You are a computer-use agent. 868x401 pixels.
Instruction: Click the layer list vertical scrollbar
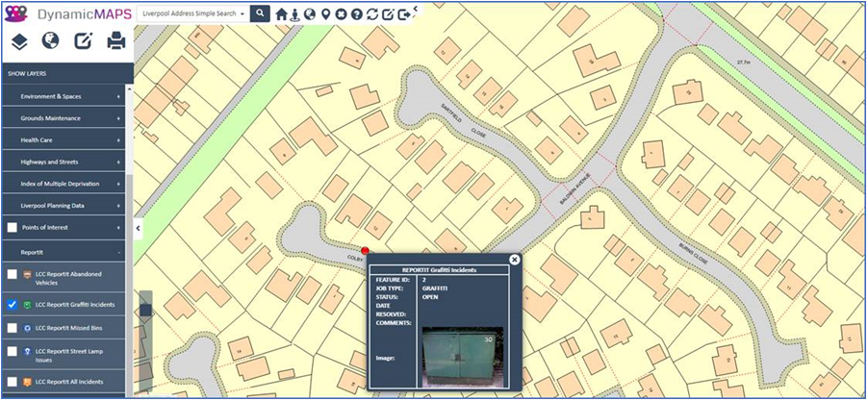pos(129,286)
